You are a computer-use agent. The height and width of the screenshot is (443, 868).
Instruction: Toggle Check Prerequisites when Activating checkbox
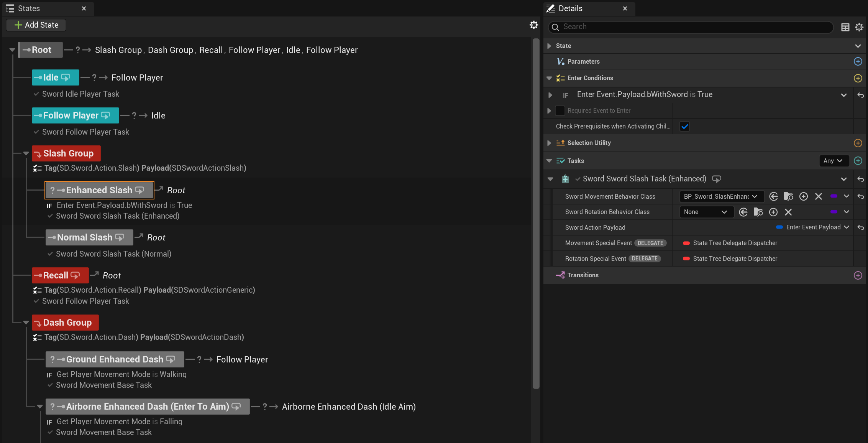pyautogui.click(x=684, y=126)
